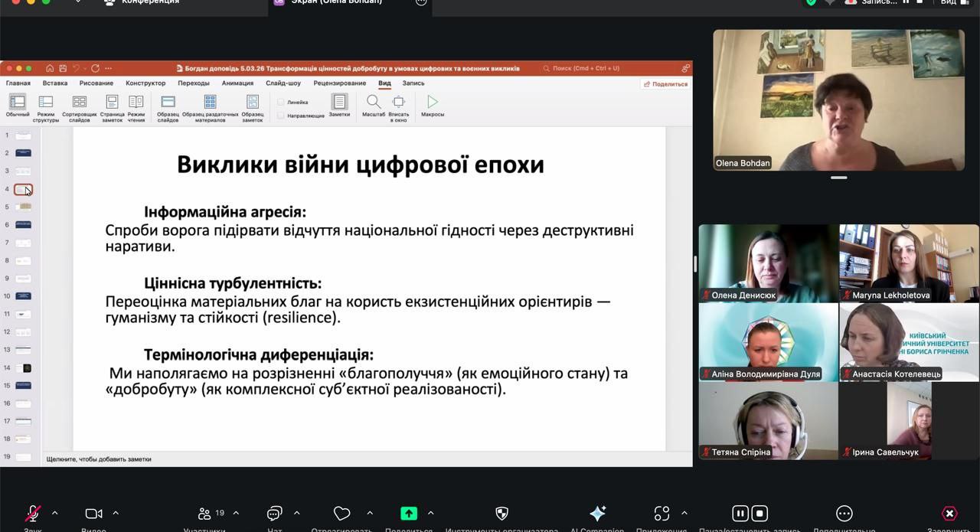
Task: Expand the participants options arrow
Action: coord(236,513)
